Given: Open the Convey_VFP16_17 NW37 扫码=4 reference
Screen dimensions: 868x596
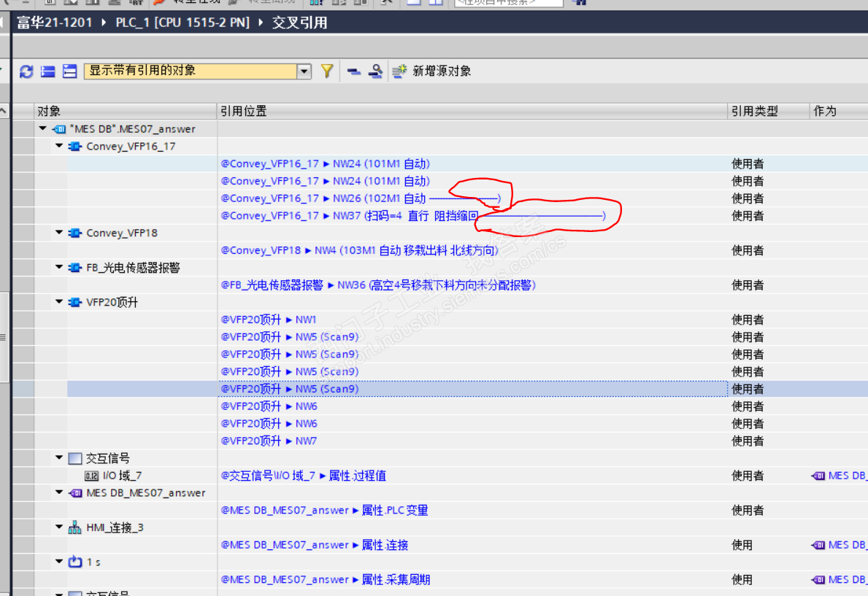Looking at the screenshot, I should point(413,215).
